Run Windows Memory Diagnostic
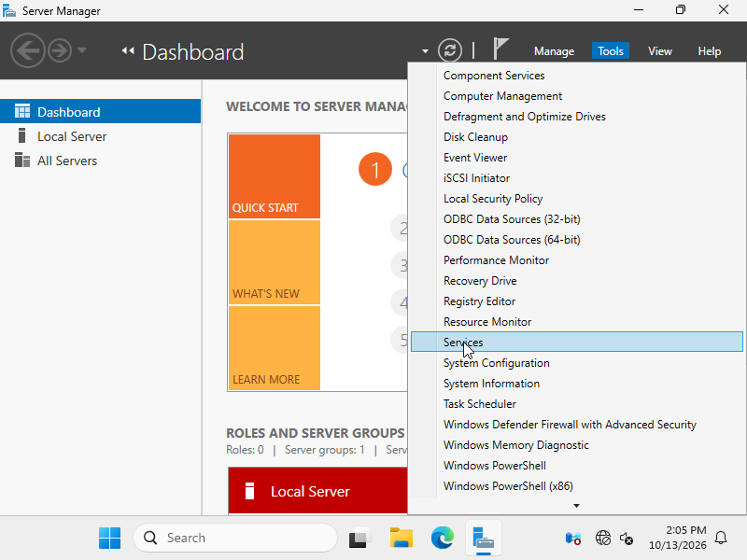The image size is (747, 560). pyautogui.click(x=576, y=444)
